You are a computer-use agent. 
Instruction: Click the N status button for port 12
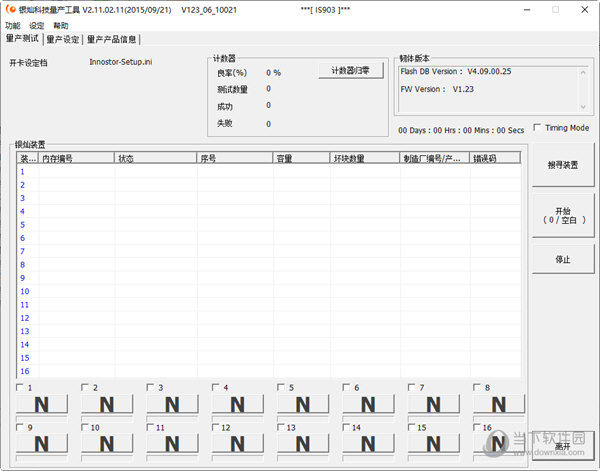point(238,444)
